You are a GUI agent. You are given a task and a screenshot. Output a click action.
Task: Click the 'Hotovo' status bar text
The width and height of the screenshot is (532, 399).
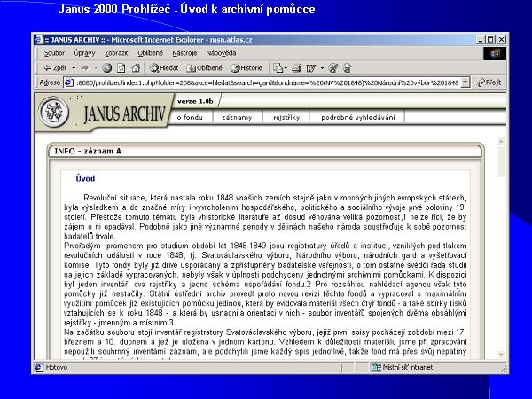(x=57, y=367)
